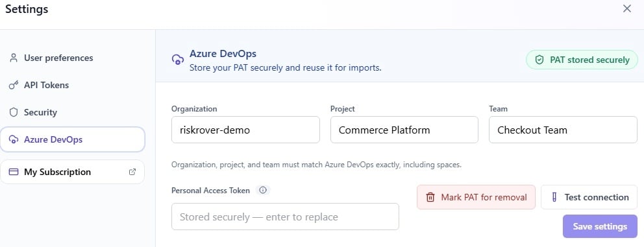Click the test tube icon in Test connection
The image size is (644, 247).
[554, 197]
